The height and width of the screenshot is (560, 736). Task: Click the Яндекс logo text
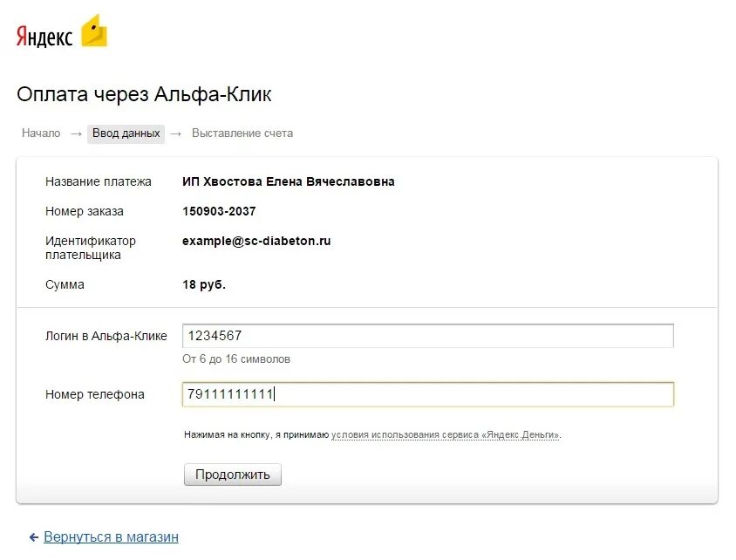(44, 36)
